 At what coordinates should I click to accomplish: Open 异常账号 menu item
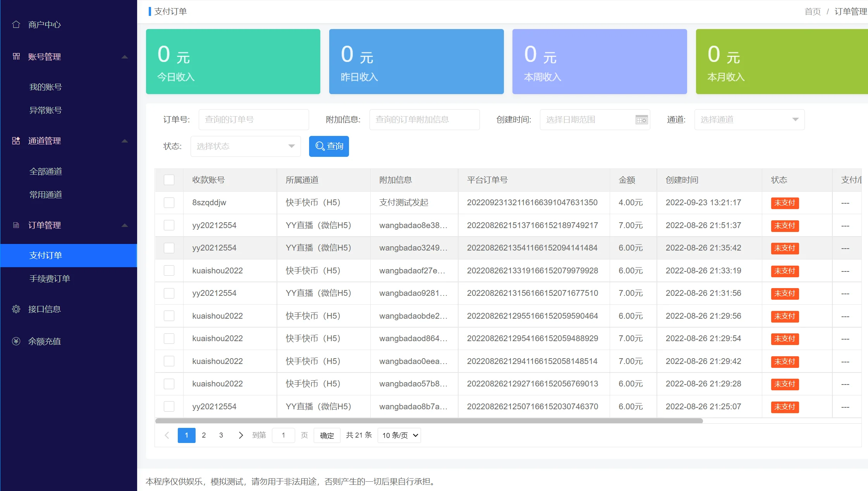[46, 110]
